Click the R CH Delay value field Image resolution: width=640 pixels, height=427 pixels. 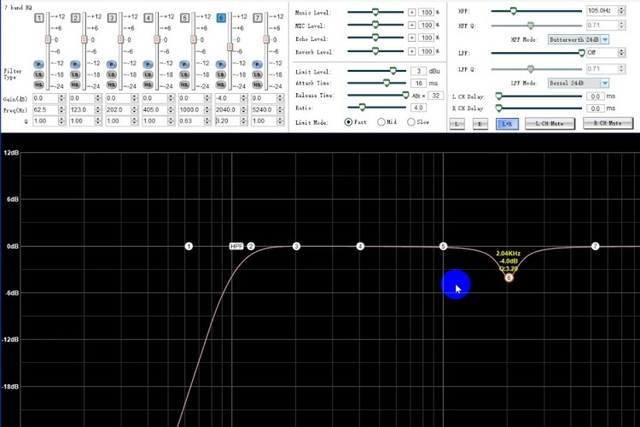point(596,109)
